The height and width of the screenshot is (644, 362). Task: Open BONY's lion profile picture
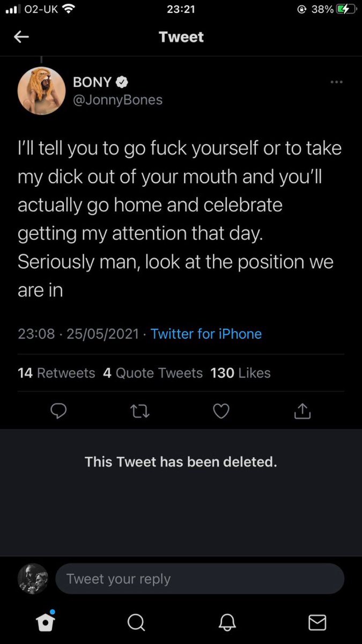pos(42,90)
